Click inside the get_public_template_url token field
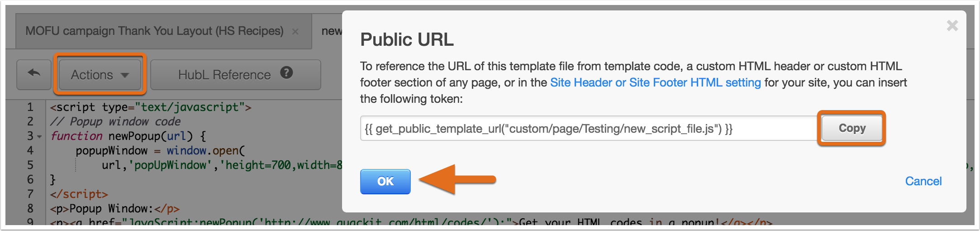This screenshot has width=980, height=231. point(588,129)
